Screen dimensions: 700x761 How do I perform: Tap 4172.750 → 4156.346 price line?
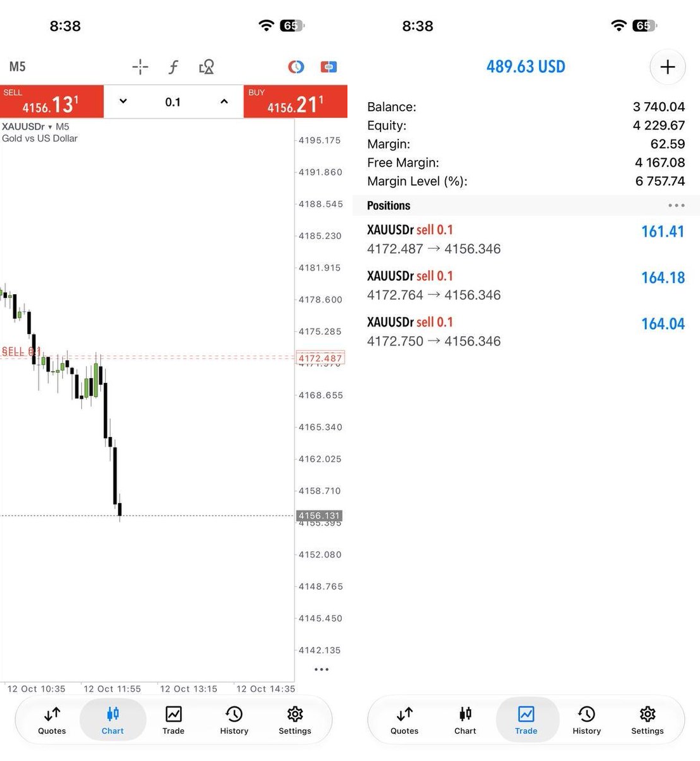coord(434,341)
